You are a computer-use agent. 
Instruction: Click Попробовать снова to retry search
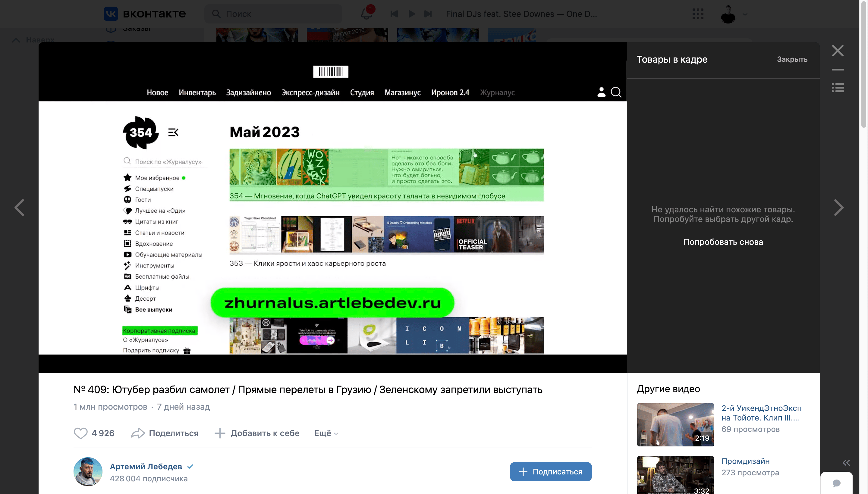723,242
